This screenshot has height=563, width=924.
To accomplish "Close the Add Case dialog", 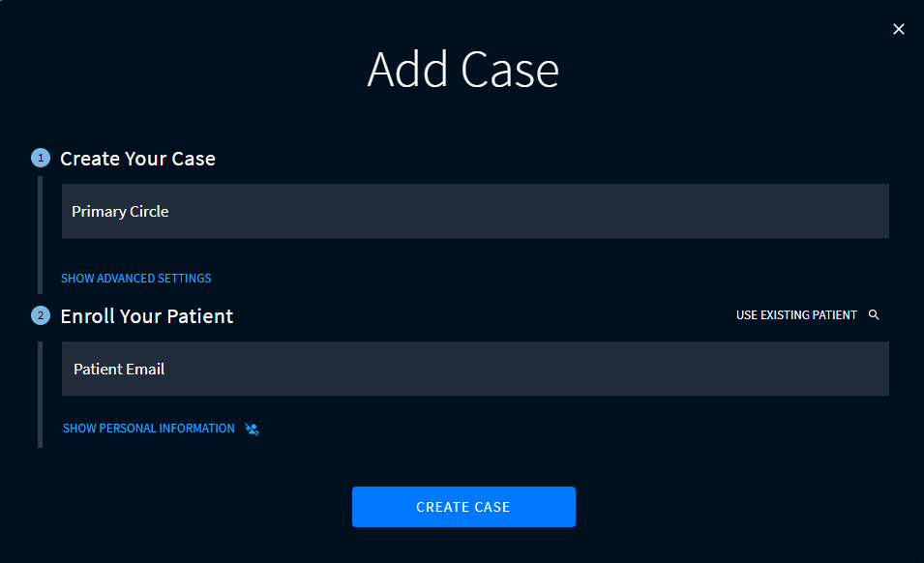I will pos(899,29).
